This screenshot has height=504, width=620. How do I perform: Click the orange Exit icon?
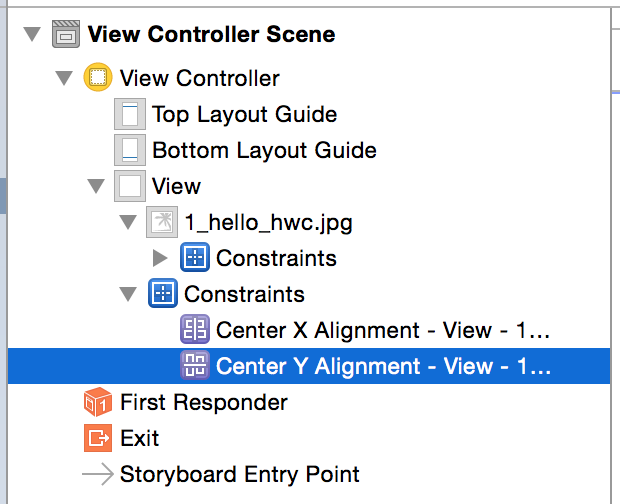click(x=97, y=438)
